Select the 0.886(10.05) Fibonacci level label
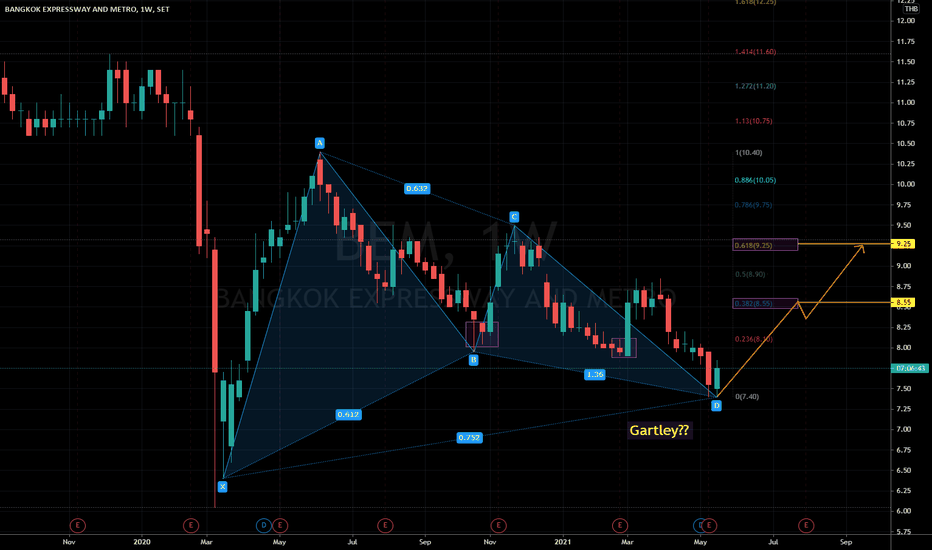This screenshot has width=932, height=550. [x=755, y=180]
